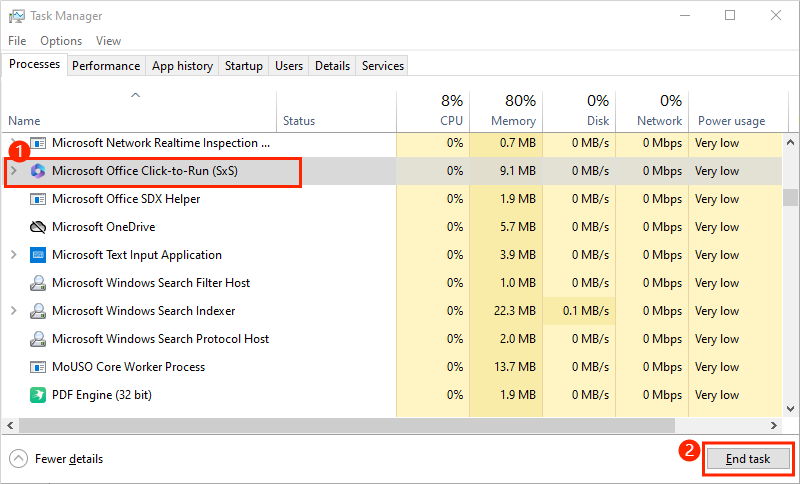Click the Microsoft Office SDX Helper icon
This screenshot has width=800, height=484.
[x=38, y=199]
